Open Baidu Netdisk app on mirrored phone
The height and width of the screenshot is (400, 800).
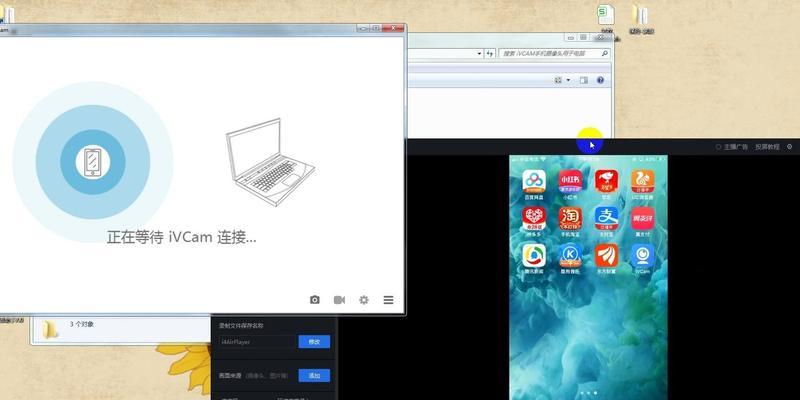click(534, 182)
